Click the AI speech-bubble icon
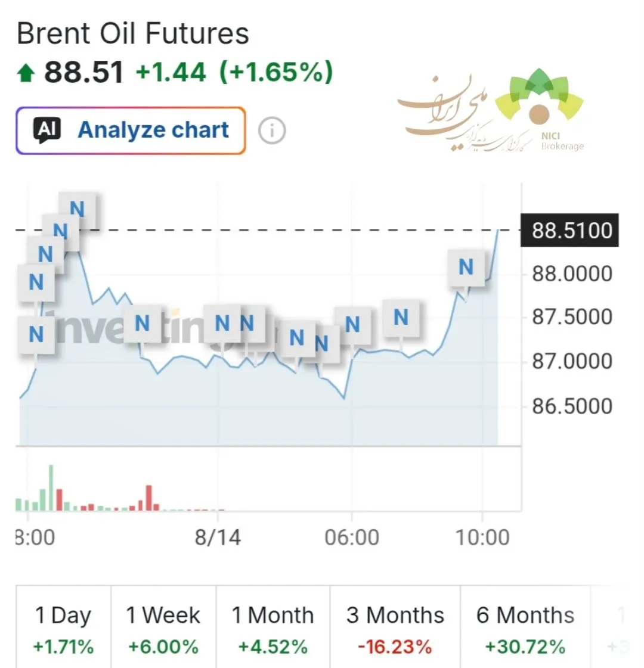Image resolution: width=644 pixels, height=668 pixels. coord(47,130)
